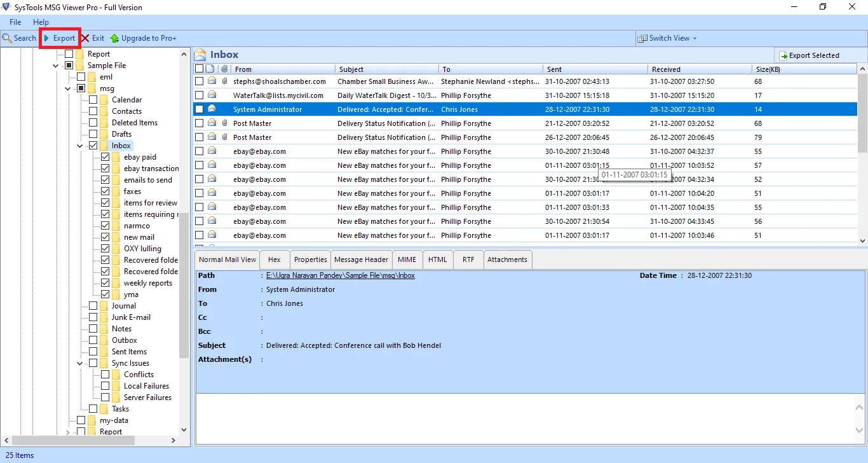
Task: Expand the bottom Report tree node
Action: coord(69,432)
